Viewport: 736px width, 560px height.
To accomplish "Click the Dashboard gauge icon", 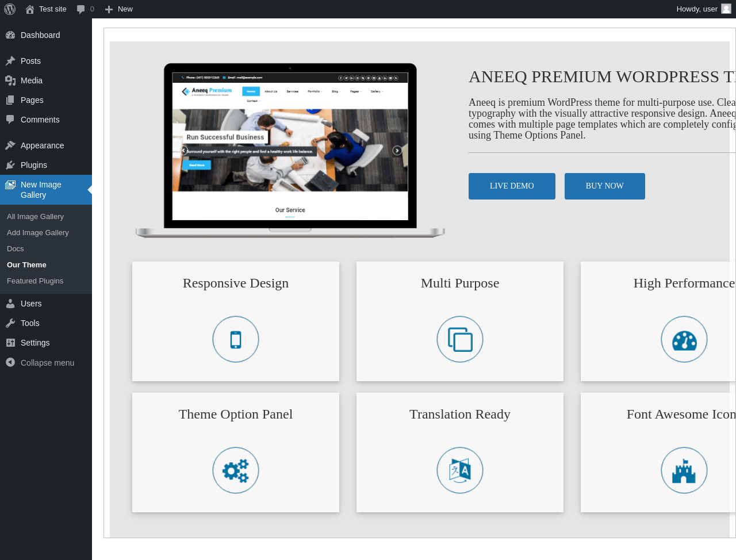I will click(x=10, y=35).
